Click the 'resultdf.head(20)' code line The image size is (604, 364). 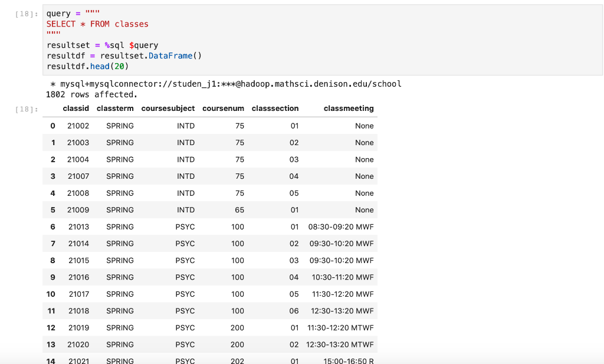[87, 66]
